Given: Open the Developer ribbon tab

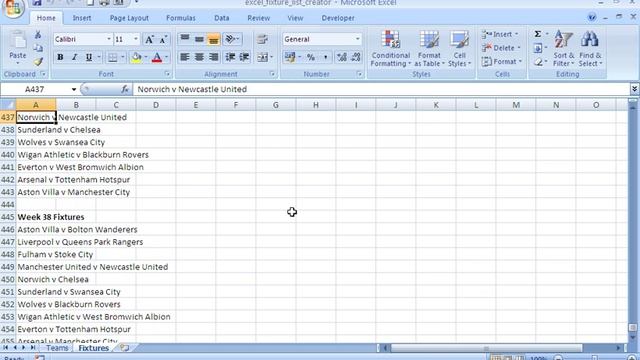Looking at the screenshot, I should 338,18.
